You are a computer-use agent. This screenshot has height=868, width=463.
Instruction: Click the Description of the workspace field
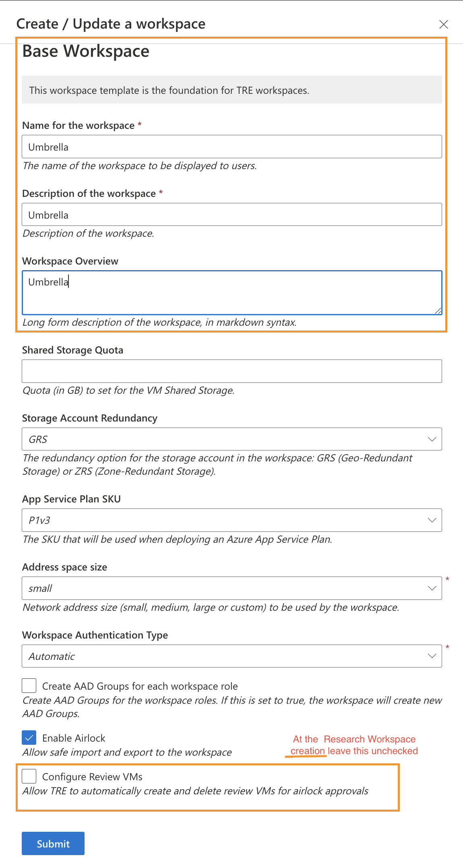(x=231, y=215)
